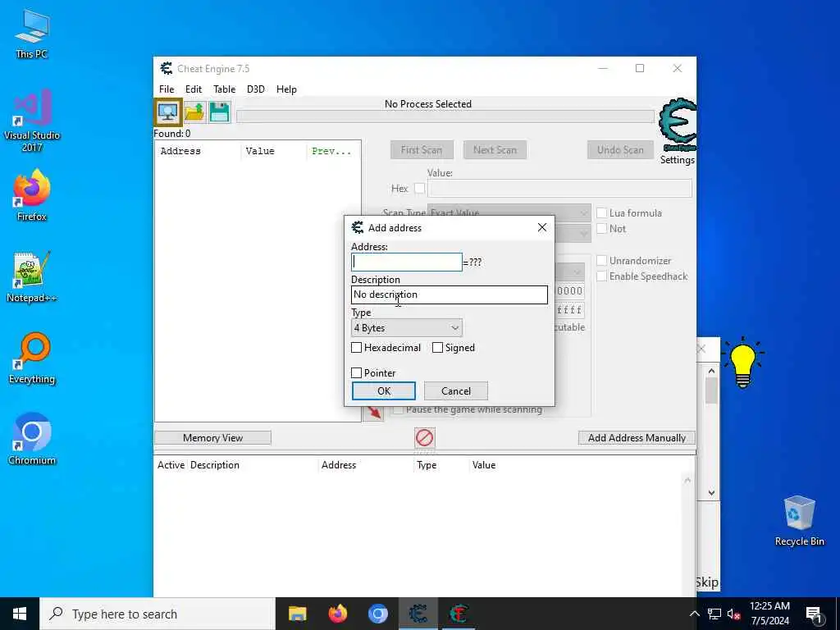Enable the Signed checkbox
This screenshot has width=840, height=630.
pos(438,348)
